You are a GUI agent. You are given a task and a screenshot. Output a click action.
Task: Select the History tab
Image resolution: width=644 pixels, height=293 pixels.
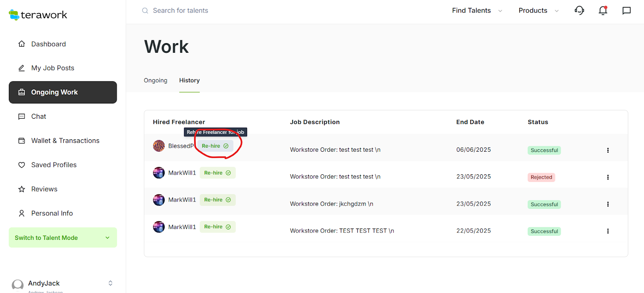pyautogui.click(x=189, y=80)
